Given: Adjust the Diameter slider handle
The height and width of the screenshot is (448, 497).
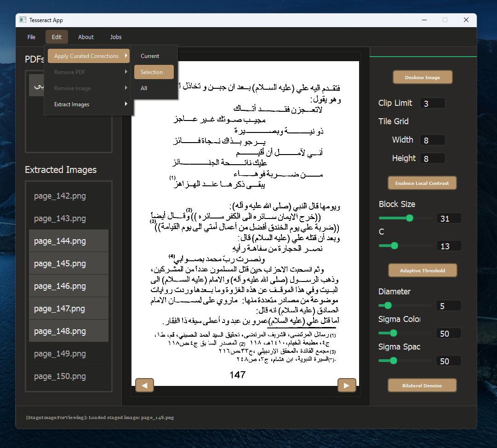Looking at the screenshot, I should [x=388, y=305].
